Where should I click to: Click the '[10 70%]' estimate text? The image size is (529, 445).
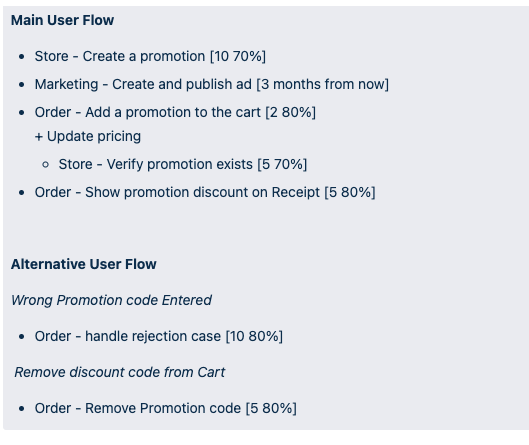238,56
